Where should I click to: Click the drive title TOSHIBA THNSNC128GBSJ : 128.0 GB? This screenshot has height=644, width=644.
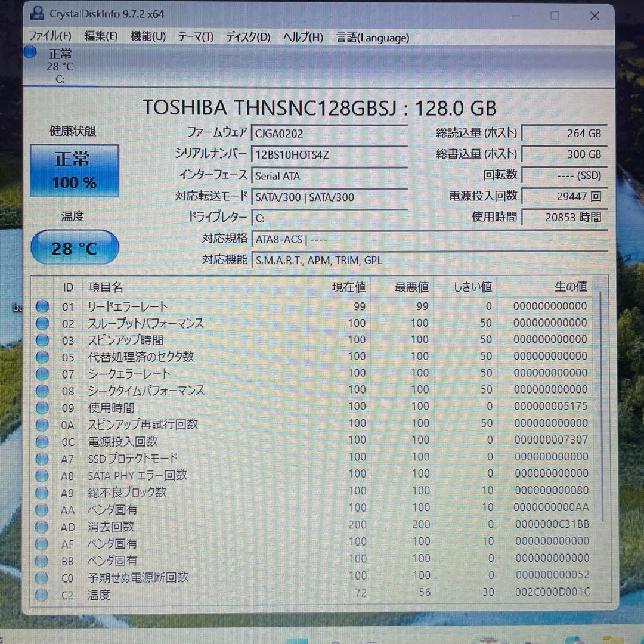tap(320, 108)
